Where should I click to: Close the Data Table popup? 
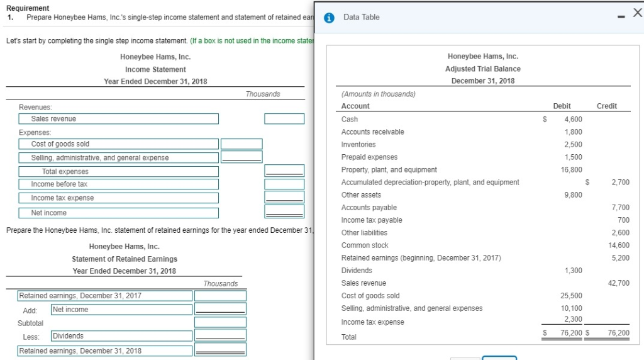click(x=638, y=13)
